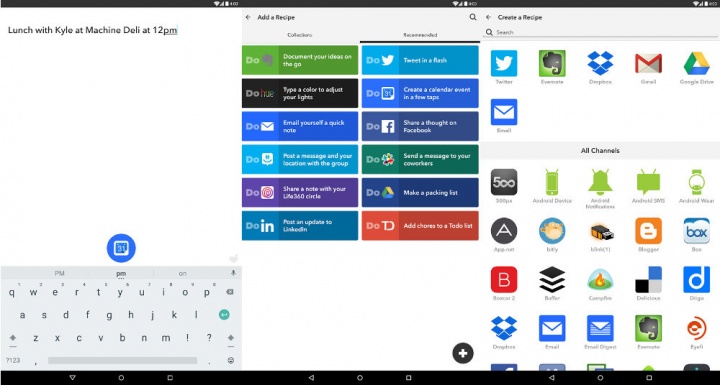Pick the Blogger channel
Viewport: 720px width, 385px height.
[648, 231]
